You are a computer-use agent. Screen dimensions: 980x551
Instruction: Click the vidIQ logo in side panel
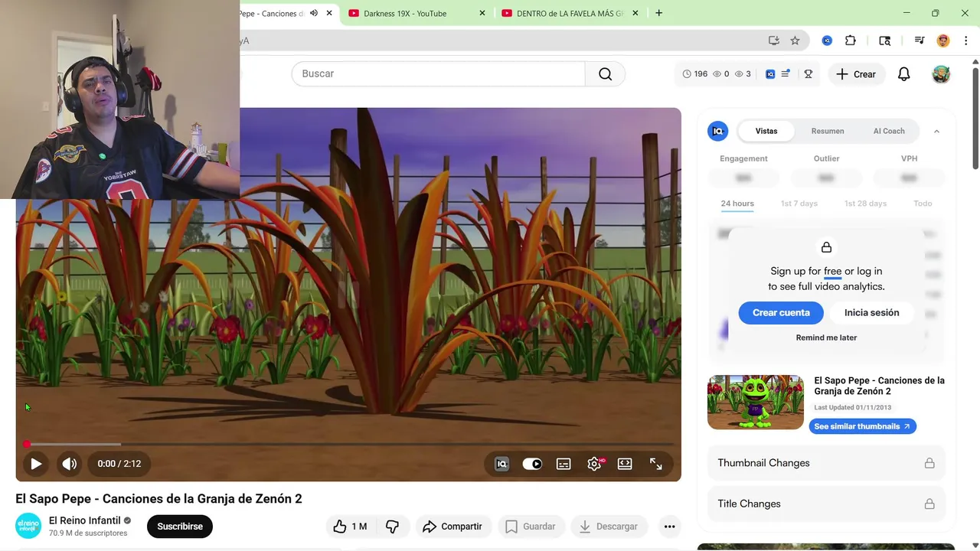pos(717,131)
